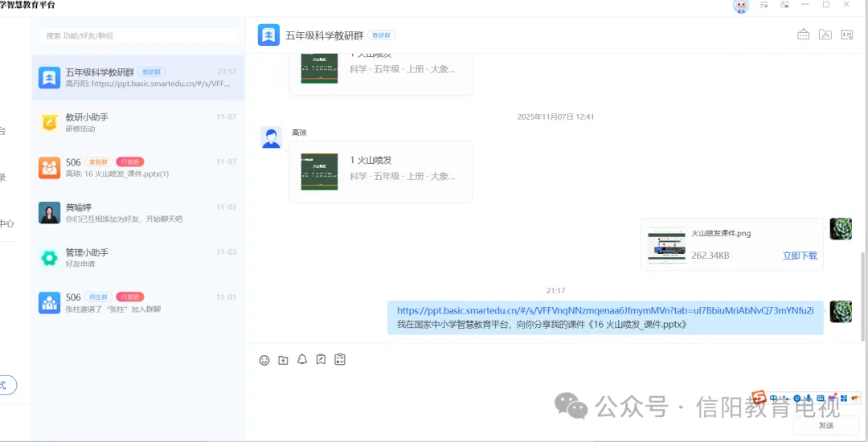Open 高琼's 1 火山喷发 resource card
868x442 pixels.
[x=380, y=172]
